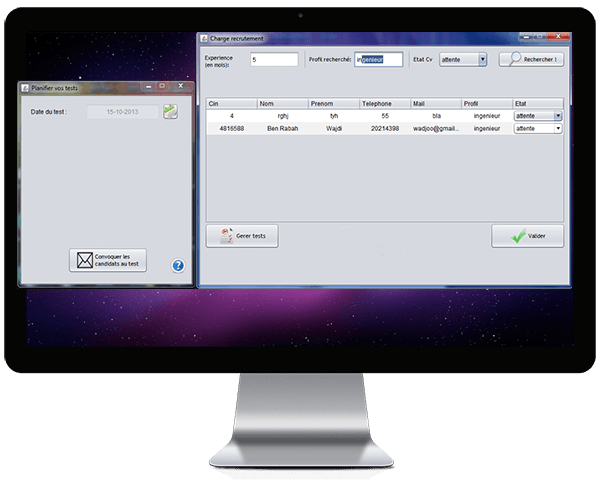The image size is (600, 480).
Task: Click the blue help question mark icon
Action: (x=178, y=266)
